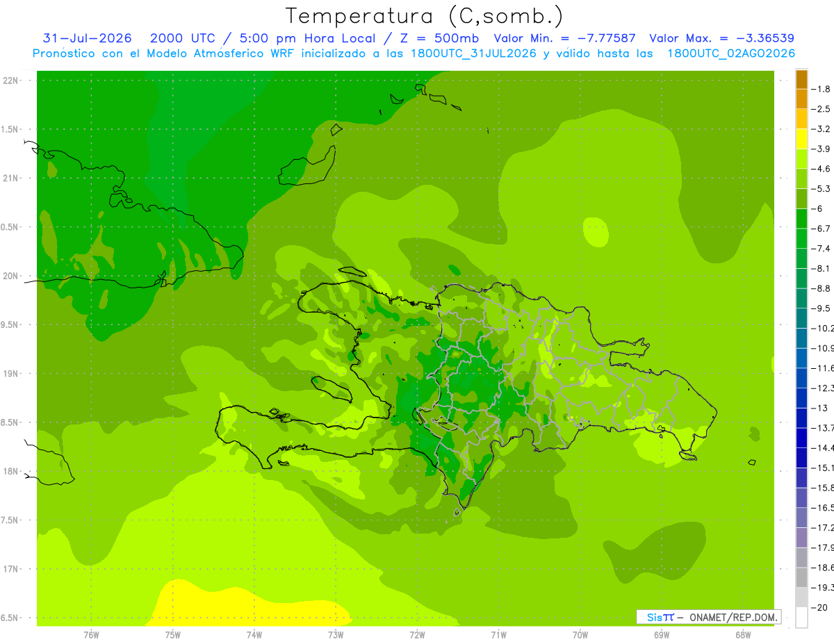This screenshot has height=644, width=834.
Task: Select the '-10.2' colorbar label
Action: tap(822, 328)
